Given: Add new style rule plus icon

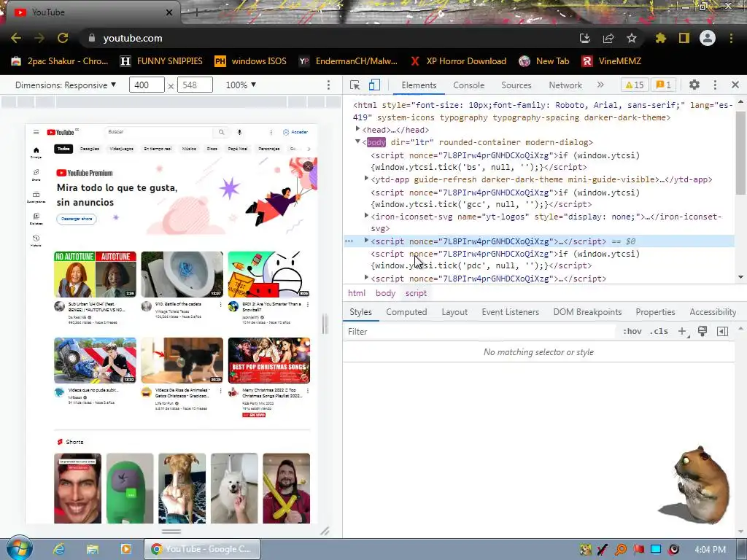Looking at the screenshot, I should click(683, 332).
